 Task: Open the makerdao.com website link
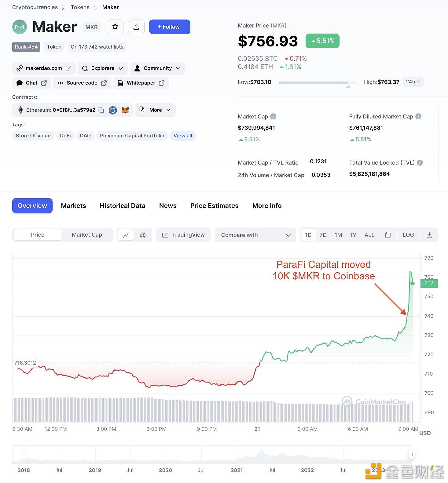44,68
